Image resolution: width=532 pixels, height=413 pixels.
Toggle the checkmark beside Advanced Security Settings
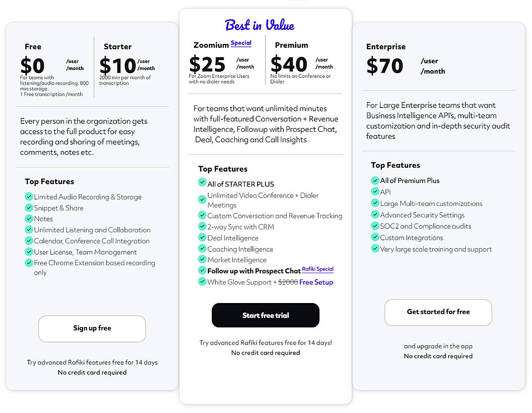pyautogui.click(x=375, y=214)
